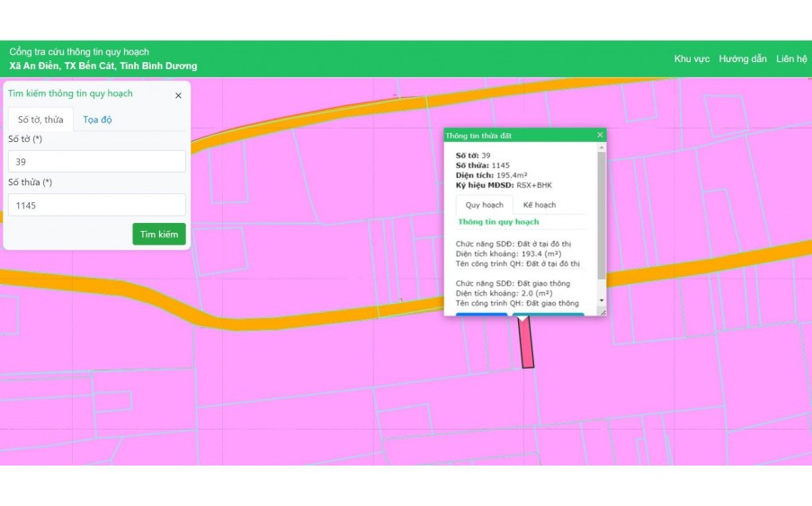Select the Số tờ, thửa tab
Viewport: 812px width, 506px height.
(x=40, y=120)
